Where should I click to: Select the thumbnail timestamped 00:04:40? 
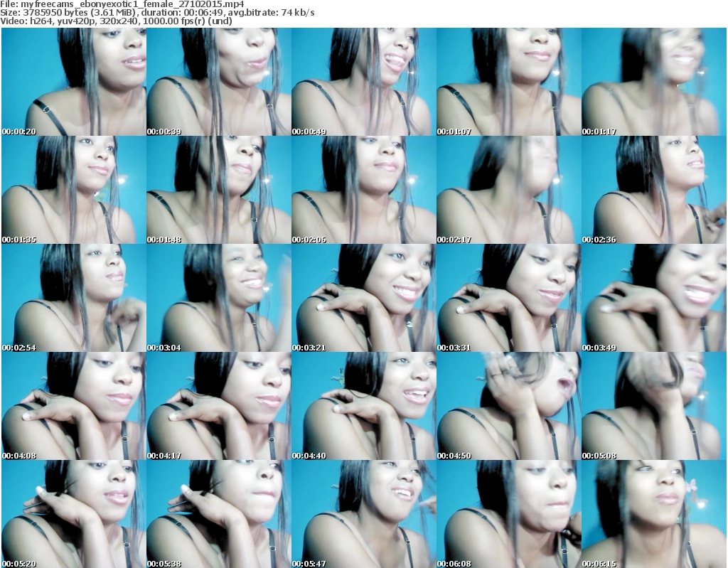tap(363, 406)
